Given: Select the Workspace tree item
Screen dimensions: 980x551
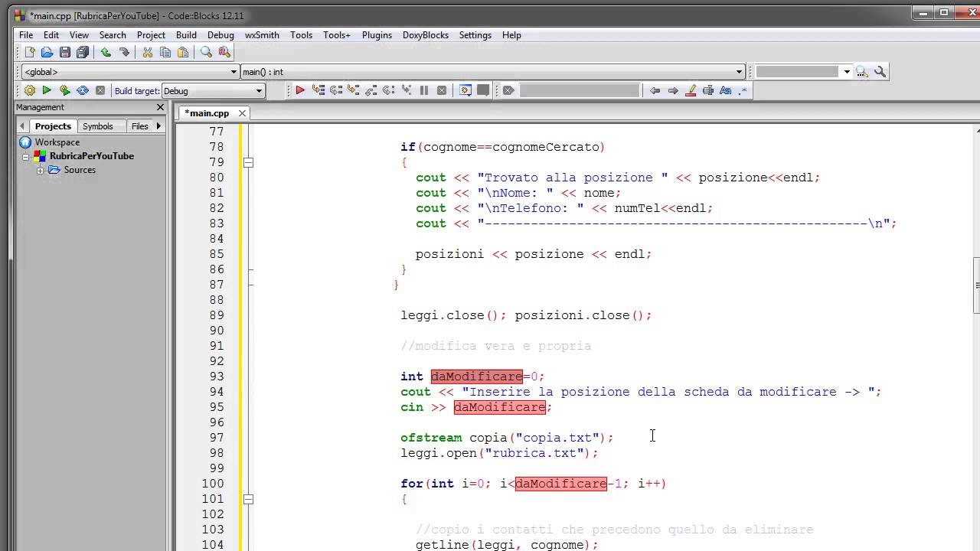Looking at the screenshot, I should coord(57,142).
